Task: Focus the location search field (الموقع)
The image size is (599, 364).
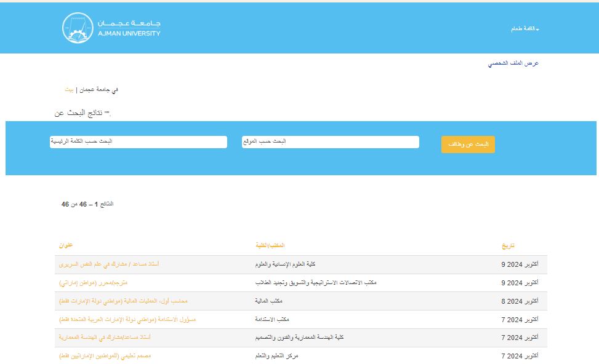Action: (x=330, y=141)
